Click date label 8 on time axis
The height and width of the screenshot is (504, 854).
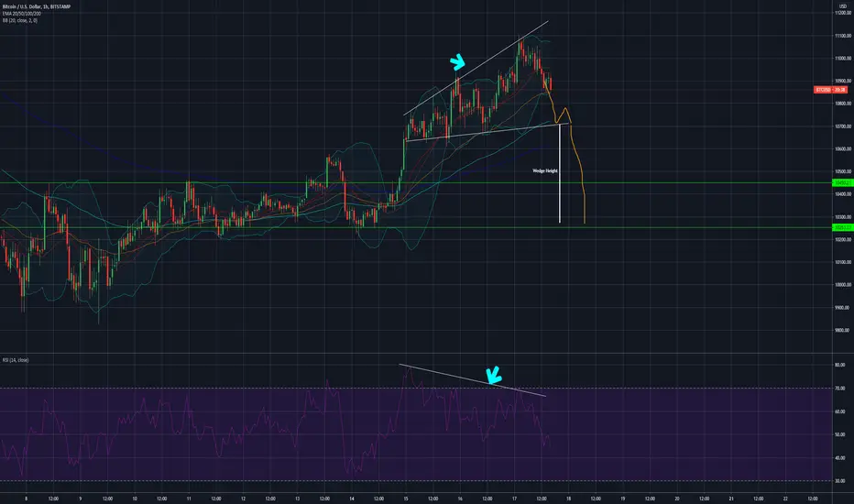[27, 499]
